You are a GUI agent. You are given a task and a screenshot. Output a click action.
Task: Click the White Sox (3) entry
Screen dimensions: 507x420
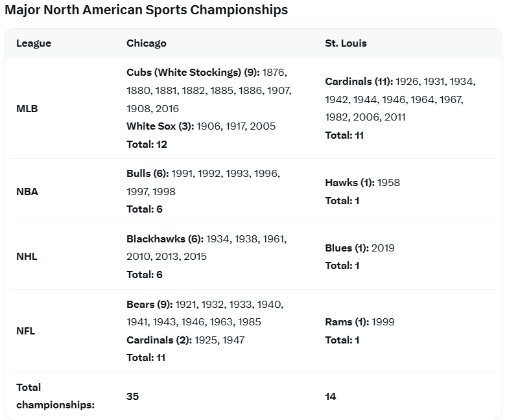click(160, 126)
